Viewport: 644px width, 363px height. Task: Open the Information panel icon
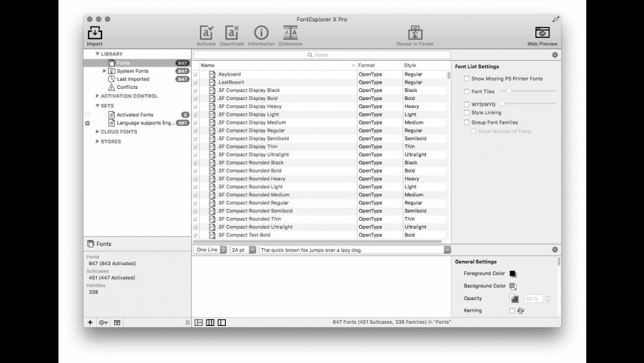coord(261,33)
